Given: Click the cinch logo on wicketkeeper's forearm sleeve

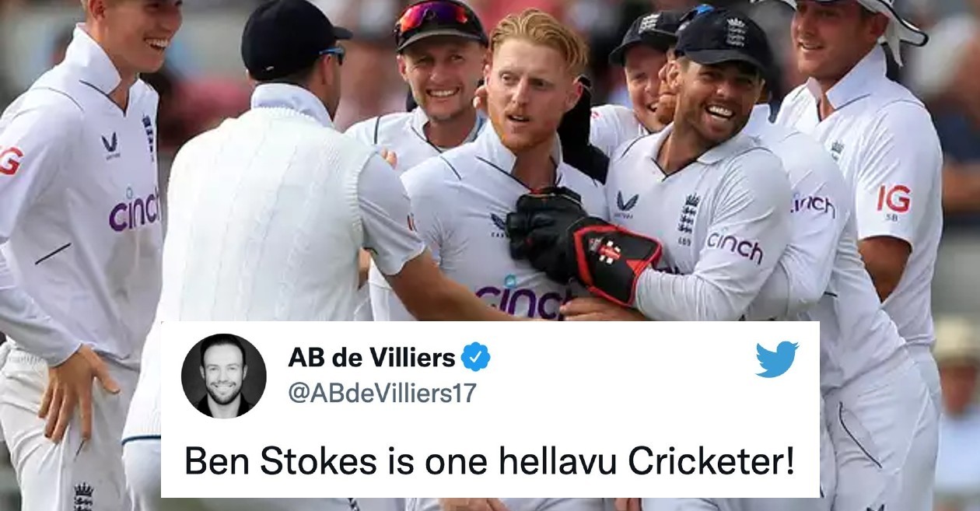Looking at the screenshot, I should [736, 247].
